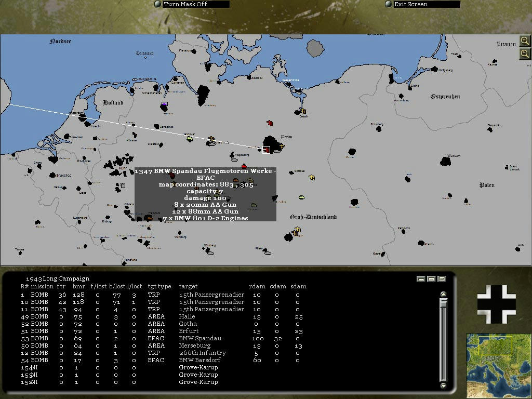Click the large black Hamburg city area
This screenshot has width=532, height=399.
[203, 96]
